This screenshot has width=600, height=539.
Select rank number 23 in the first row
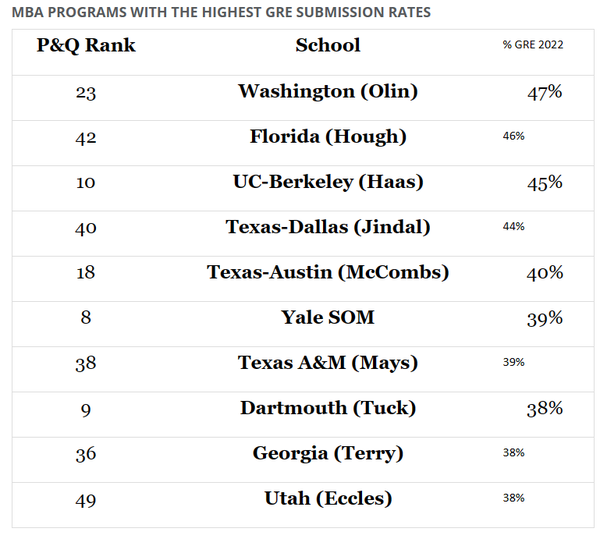point(86,92)
